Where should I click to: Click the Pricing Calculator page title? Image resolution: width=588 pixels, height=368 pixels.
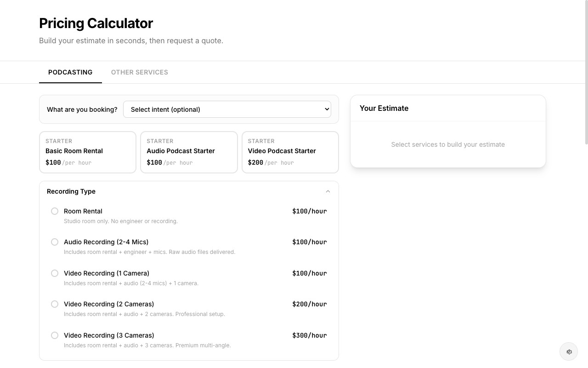[96, 23]
